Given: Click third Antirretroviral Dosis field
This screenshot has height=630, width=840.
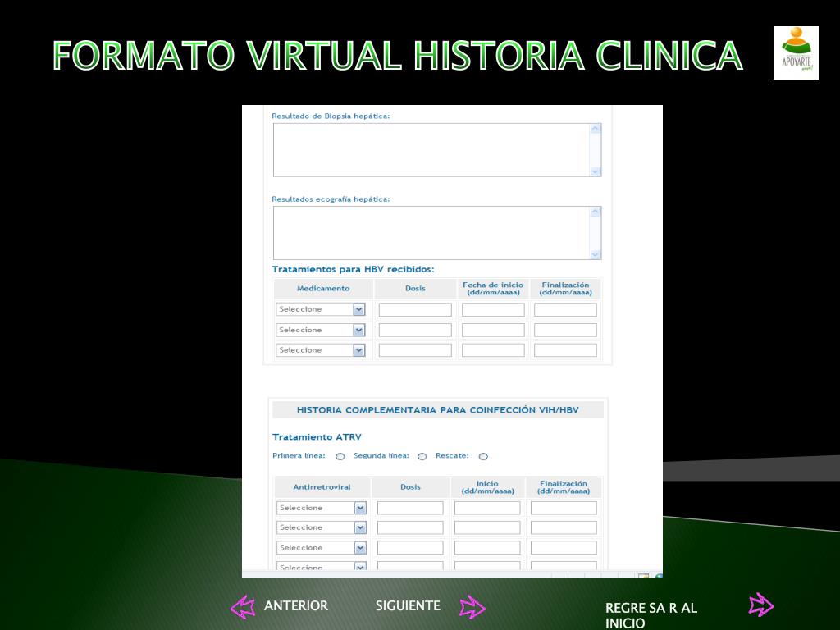Looking at the screenshot, I should pyautogui.click(x=410, y=547).
